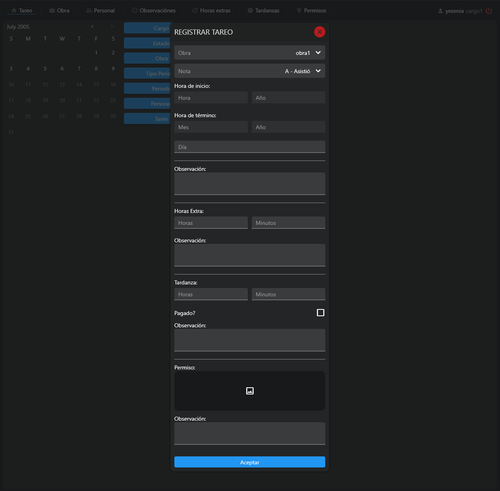Image resolution: width=500 pixels, height=491 pixels.
Task: Click the Hora field under Hora de inicio
Action: [x=211, y=98]
